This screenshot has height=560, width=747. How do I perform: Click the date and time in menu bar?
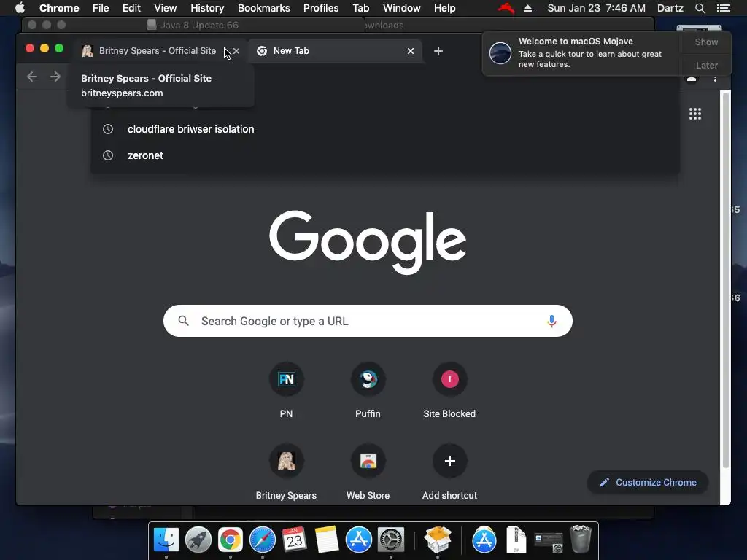(597, 8)
